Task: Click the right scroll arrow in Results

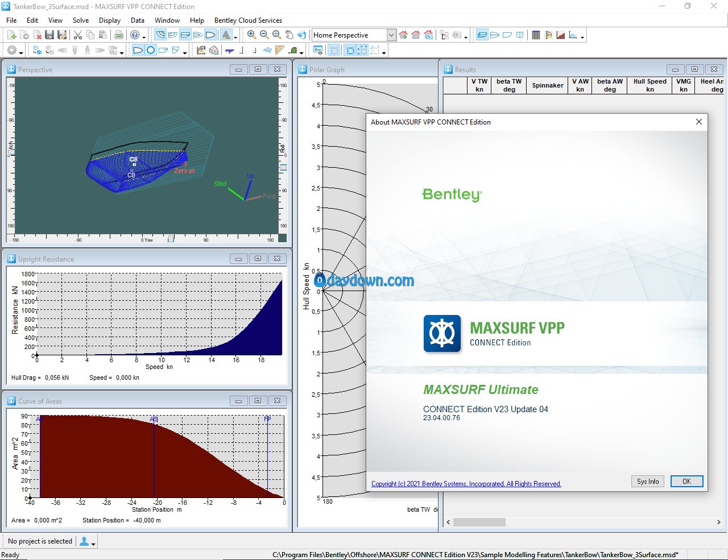Action: (719, 522)
